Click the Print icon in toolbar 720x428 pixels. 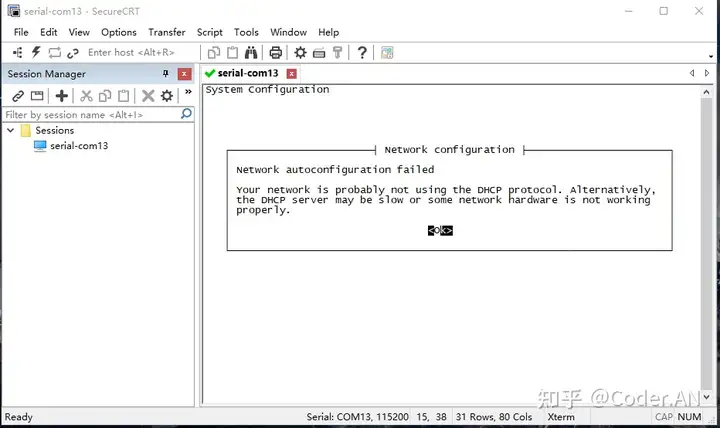(276, 52)
